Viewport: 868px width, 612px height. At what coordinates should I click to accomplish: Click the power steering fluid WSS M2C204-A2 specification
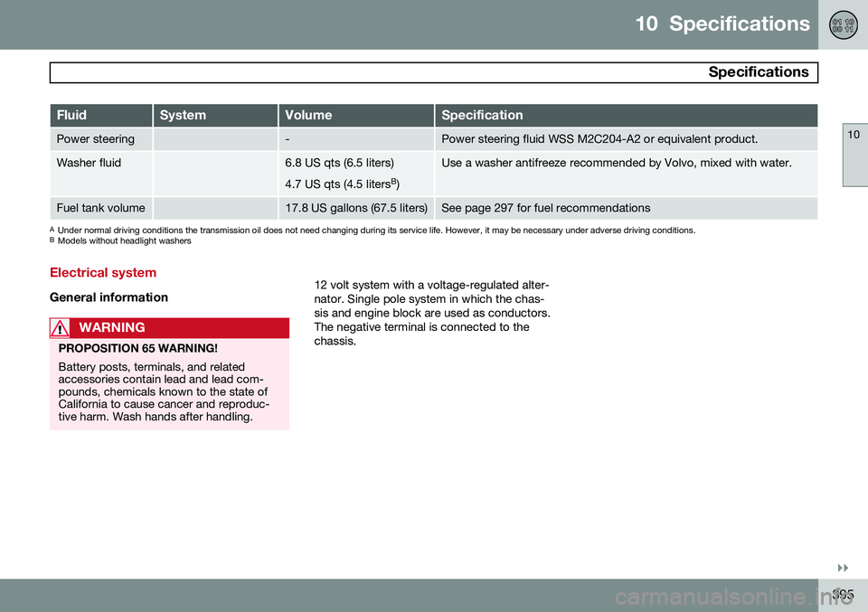tap(599, 139)
